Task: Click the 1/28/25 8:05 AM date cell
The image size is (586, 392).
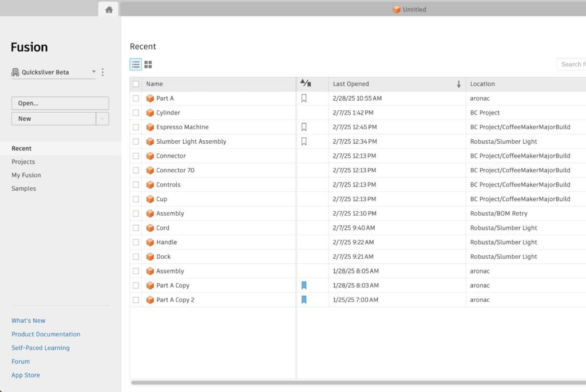Action: point(356,271)
